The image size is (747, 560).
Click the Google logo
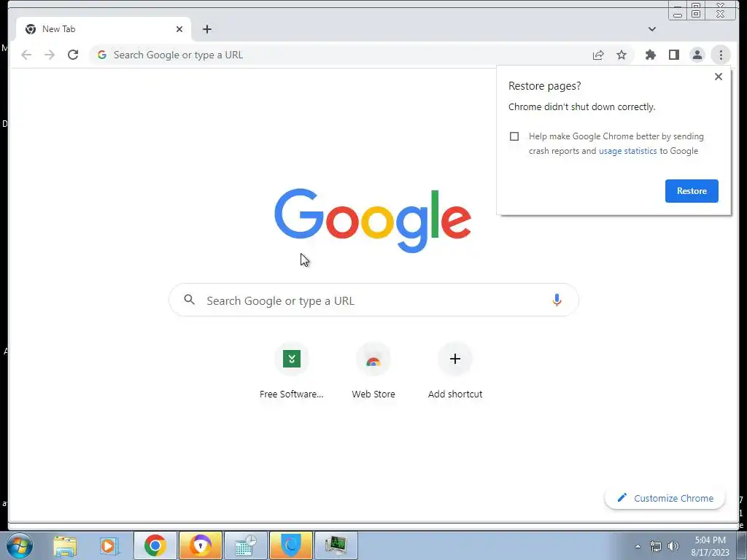373,220
